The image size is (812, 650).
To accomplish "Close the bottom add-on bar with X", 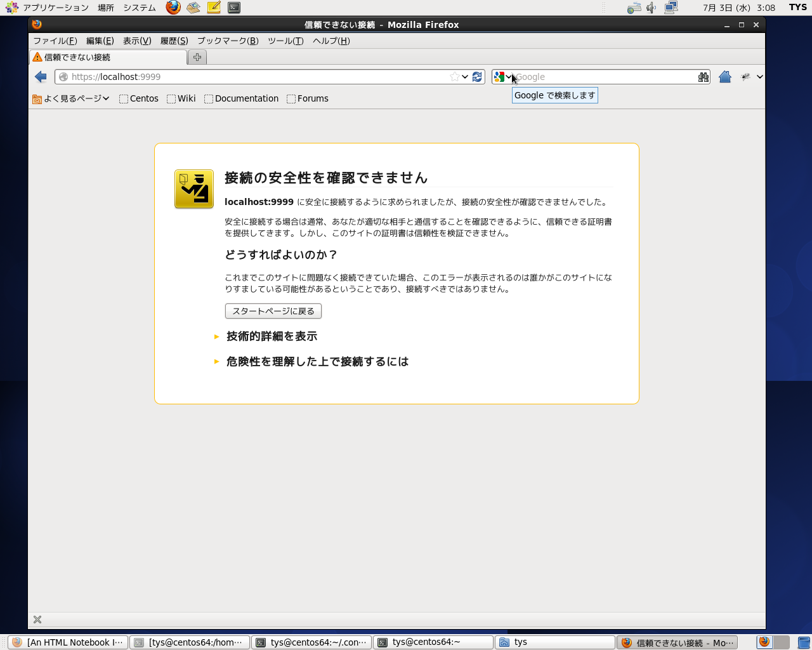I will click(37, 620).
